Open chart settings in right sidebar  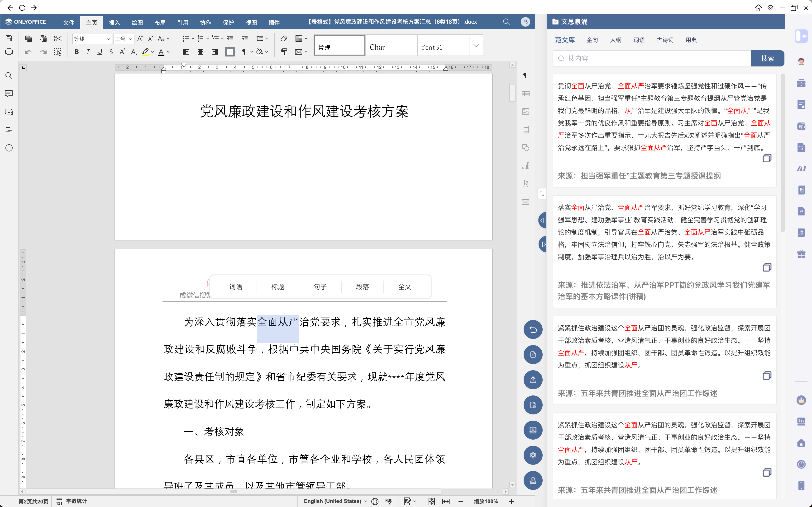pos(525,166)
